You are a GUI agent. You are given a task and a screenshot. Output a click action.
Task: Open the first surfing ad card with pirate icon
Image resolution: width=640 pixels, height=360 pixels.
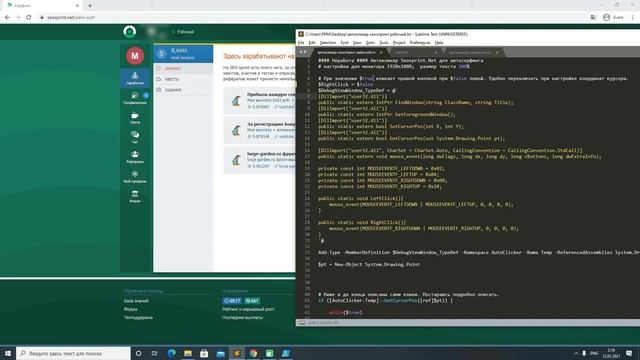click(260, 100)
